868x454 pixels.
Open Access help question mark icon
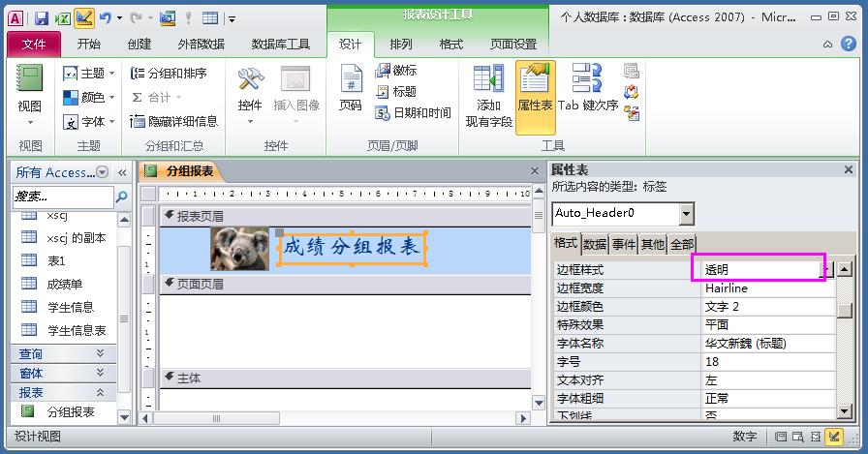pyautogui.click(x=848, y=44)
